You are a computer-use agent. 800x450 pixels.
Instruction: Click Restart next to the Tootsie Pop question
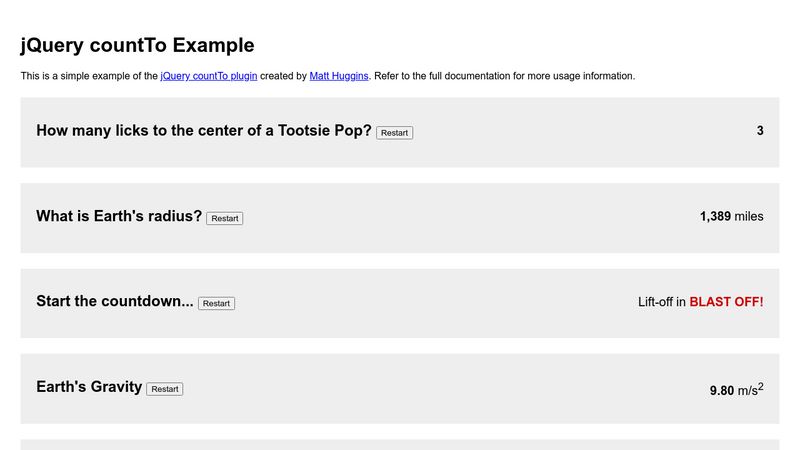click(394, 133)
